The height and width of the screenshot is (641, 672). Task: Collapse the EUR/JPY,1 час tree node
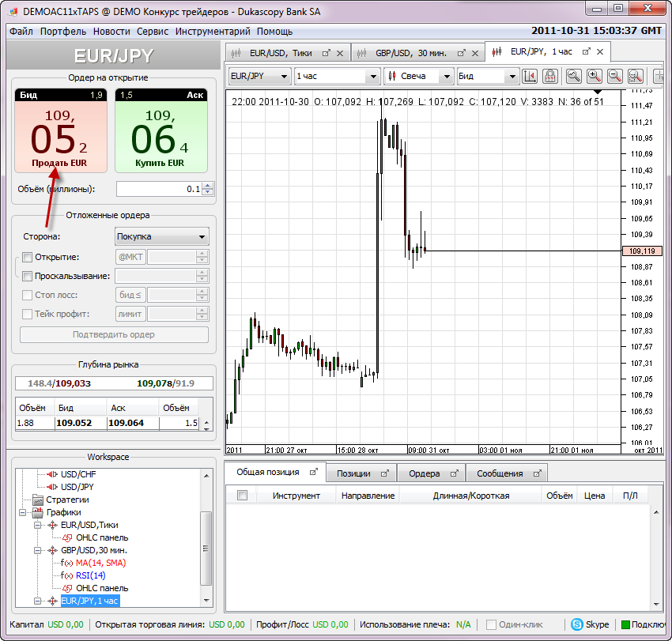coord(37,601)
